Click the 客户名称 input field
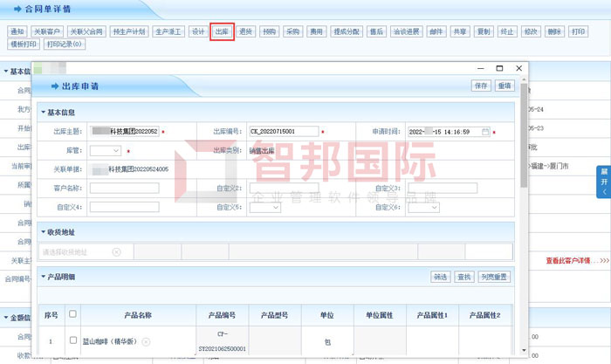The image size is (611, 364). (x=124, y=189)
